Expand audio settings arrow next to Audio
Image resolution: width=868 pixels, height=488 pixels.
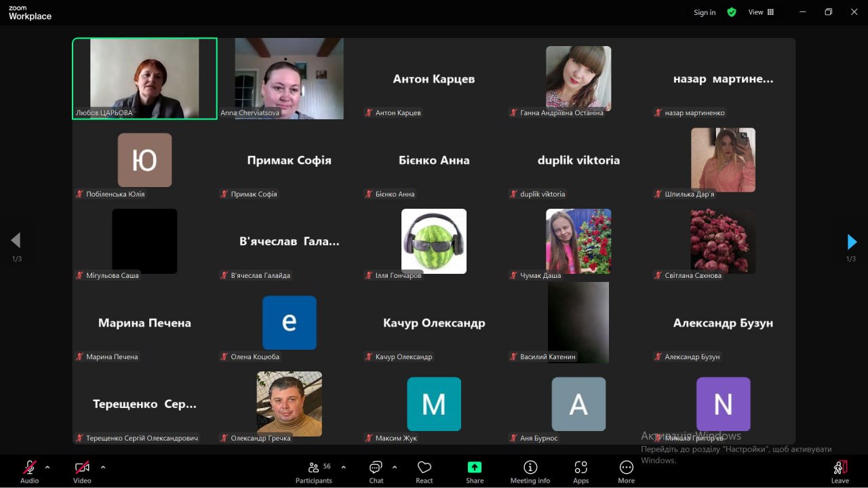[47, 467]
